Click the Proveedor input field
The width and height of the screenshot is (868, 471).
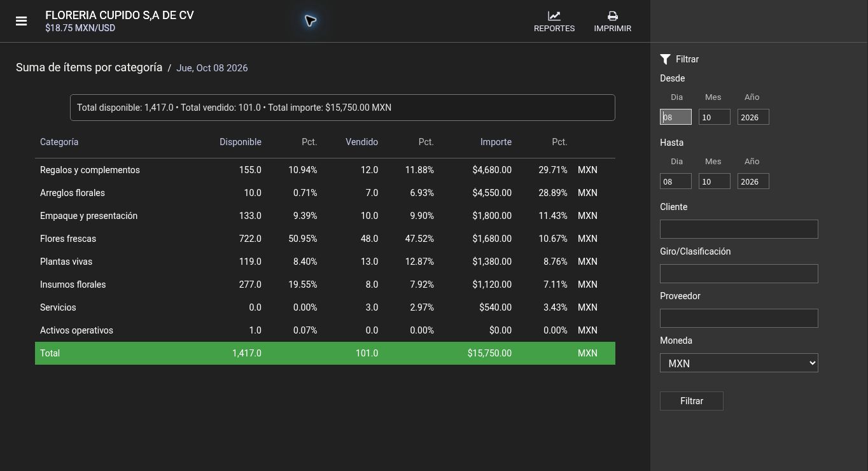[x=739, y=318]
